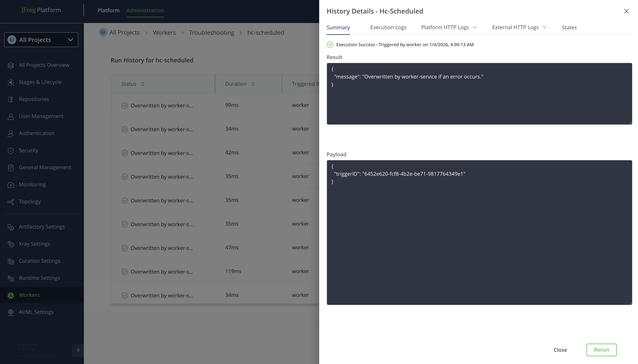The height and width of the screenshot is (364, 638).
Task: Switch to the Execution Logs tab
Action: (388, 27)
